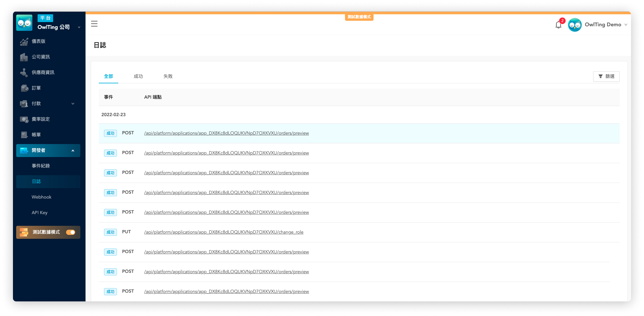The width and height of the screenshot is (644, 316).
Task: Click the 付款 payment icon
Action: pyautogui.click(x=24, y=104)
